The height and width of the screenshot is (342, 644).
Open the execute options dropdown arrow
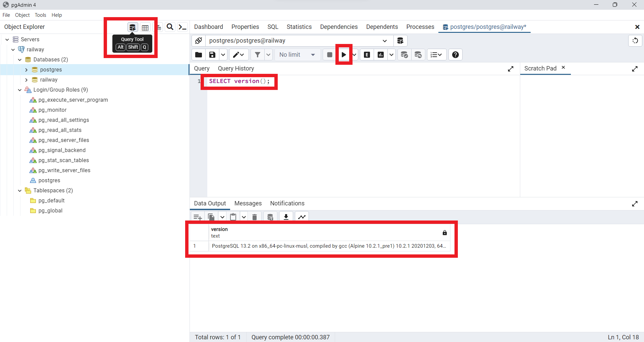coord(355,55)
